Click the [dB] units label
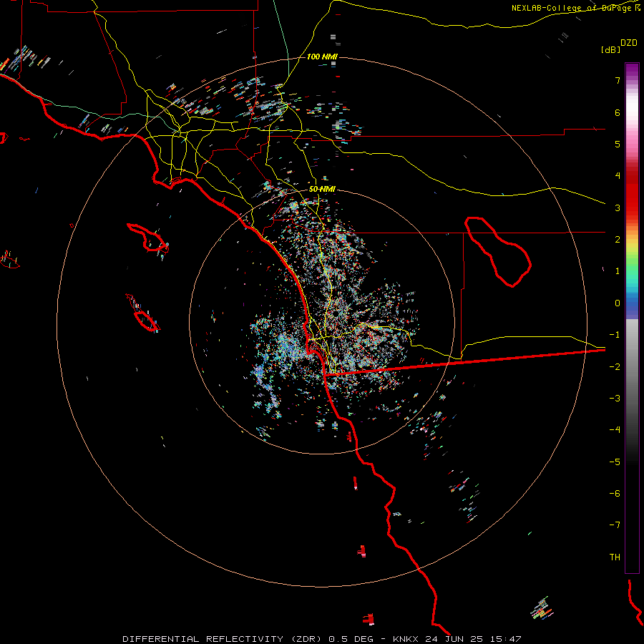 click(611, 49)
